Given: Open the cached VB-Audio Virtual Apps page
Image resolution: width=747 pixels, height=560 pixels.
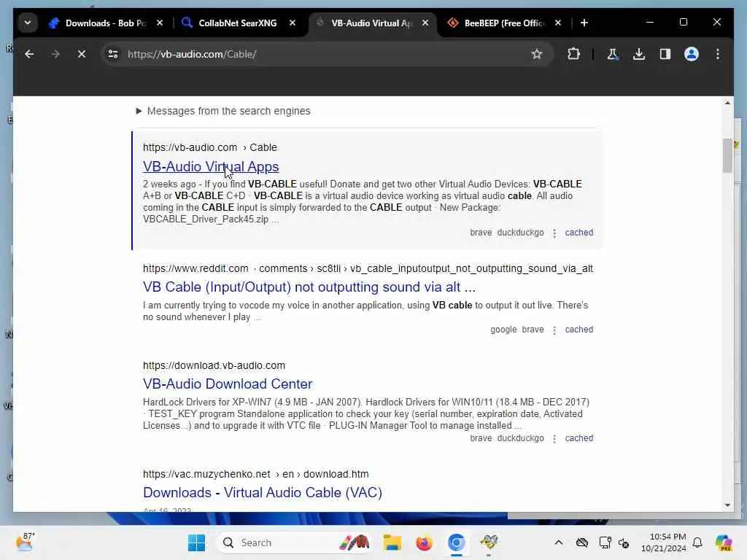Looking at the screenshot, I should pyautogui.click(x=578, y=233).
